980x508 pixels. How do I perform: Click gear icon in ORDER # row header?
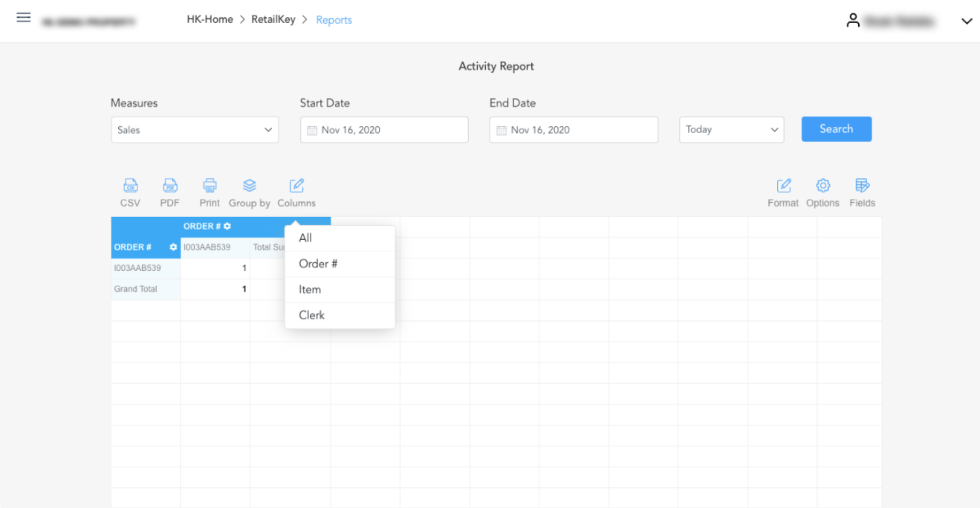[x=173, y=247]
